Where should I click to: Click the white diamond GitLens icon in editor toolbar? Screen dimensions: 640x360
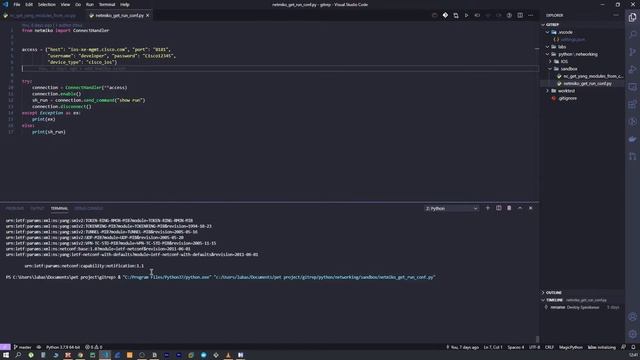[445, 16]
